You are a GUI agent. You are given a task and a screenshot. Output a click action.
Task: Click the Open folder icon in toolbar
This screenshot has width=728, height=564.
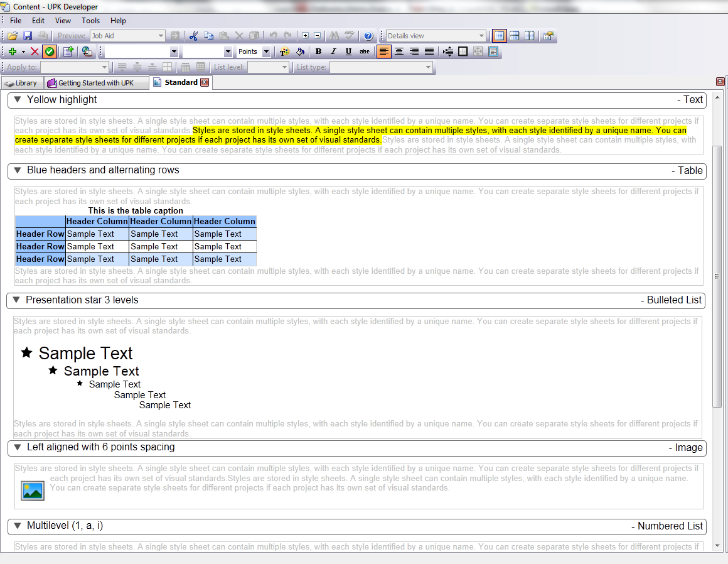click(13, 36)
